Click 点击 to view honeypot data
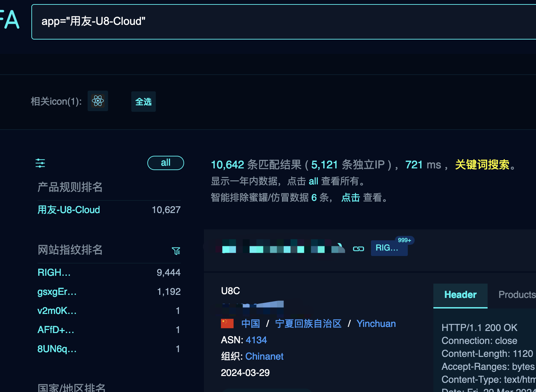 tap(351, 197)
